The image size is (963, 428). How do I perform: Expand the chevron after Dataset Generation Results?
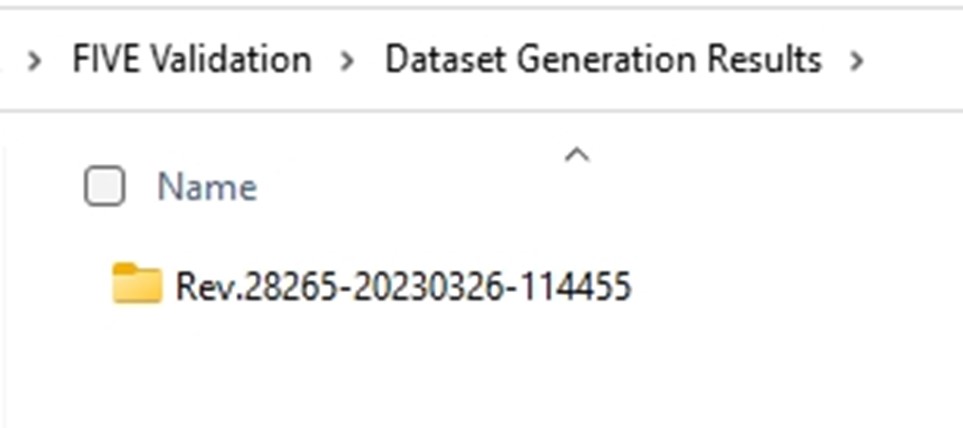(x=856, y=60)
